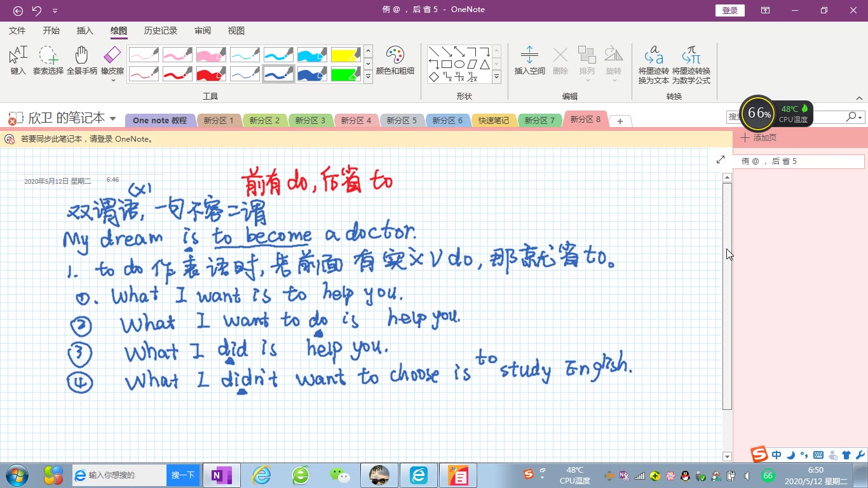Viewport: 868px width, 488px height.
Task: Open the 欣卫 的笔记本 notebook dropdown
Action: 113,118
